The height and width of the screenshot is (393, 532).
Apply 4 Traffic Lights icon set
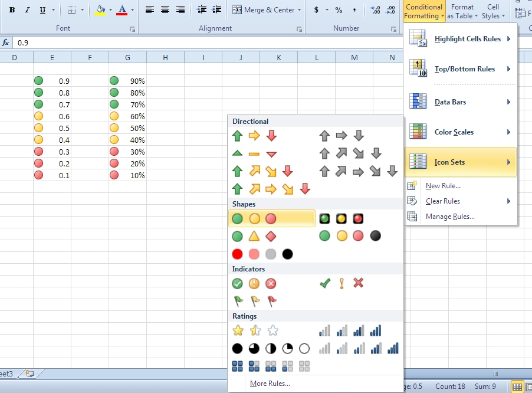coord(350,236)
